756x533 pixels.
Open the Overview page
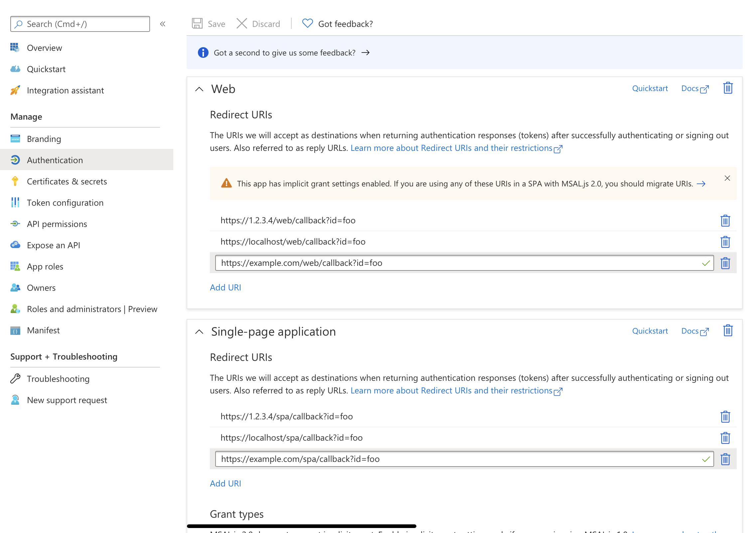pyautogui.click(x=44, y=48)
